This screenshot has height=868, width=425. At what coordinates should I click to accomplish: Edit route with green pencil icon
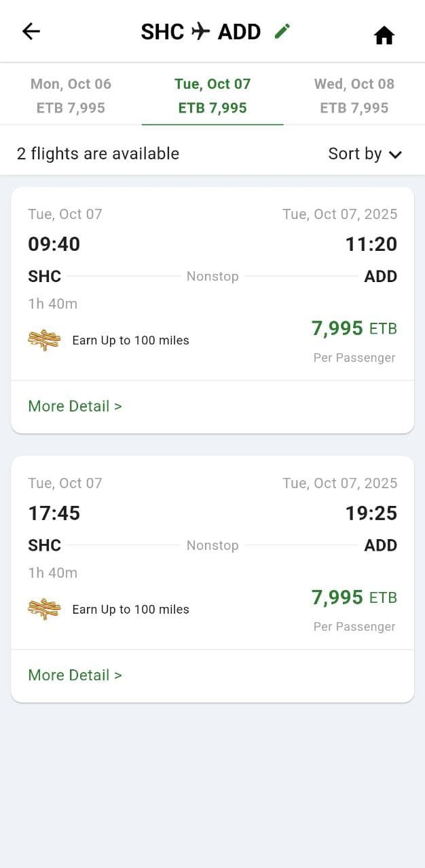[282, 31]
